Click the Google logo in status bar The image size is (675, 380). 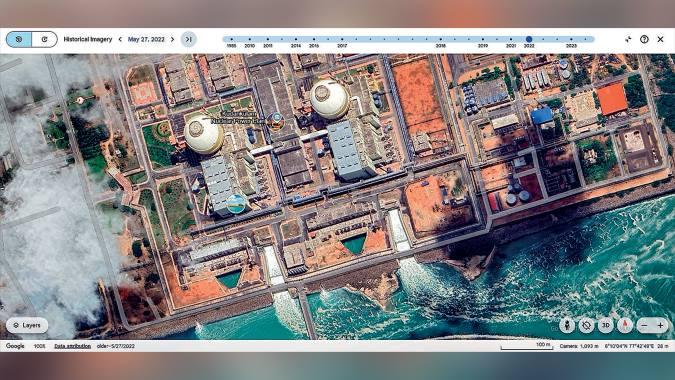tap(15, 346)
